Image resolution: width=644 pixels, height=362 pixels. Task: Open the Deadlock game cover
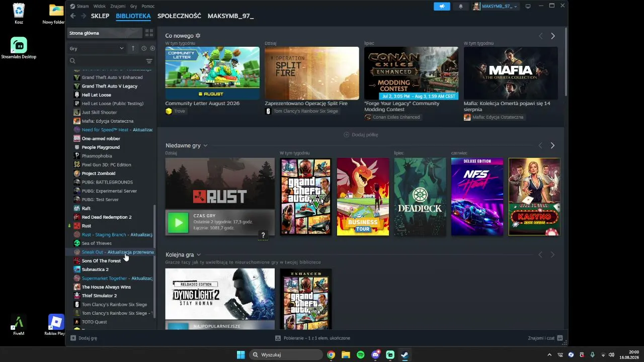[420, 197]
